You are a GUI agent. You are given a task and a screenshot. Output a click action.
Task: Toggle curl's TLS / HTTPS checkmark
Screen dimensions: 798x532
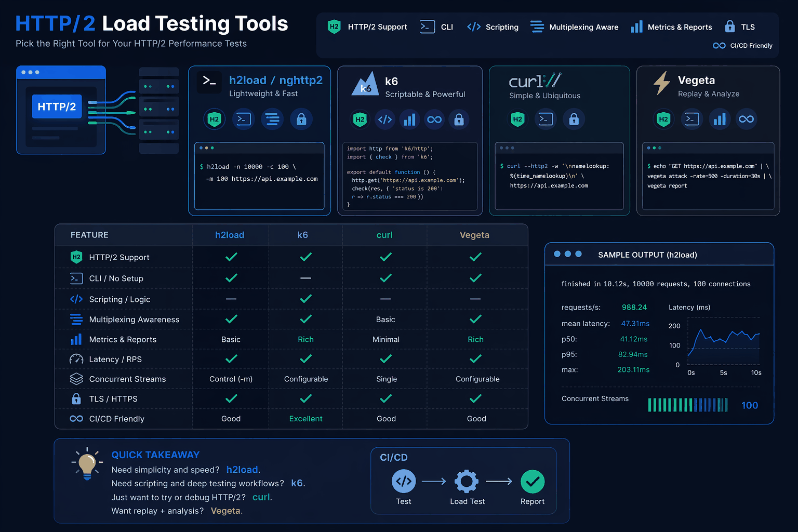[x=385, y=398]
